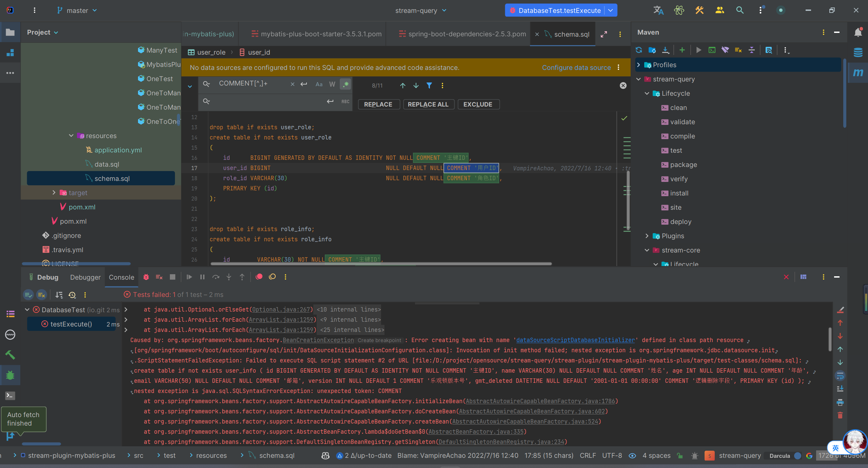Switch to the Debugger tab

coord(85,277)
